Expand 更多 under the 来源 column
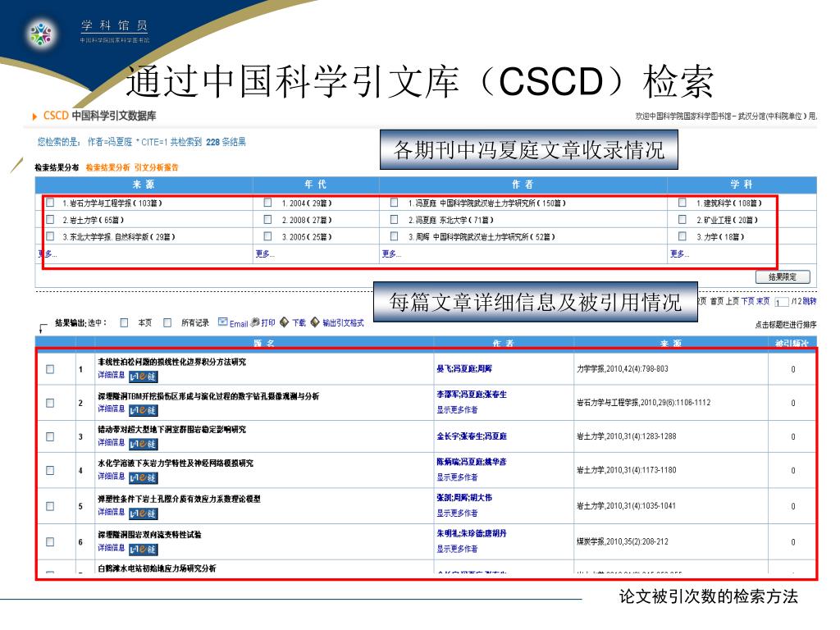 (47, 254)
